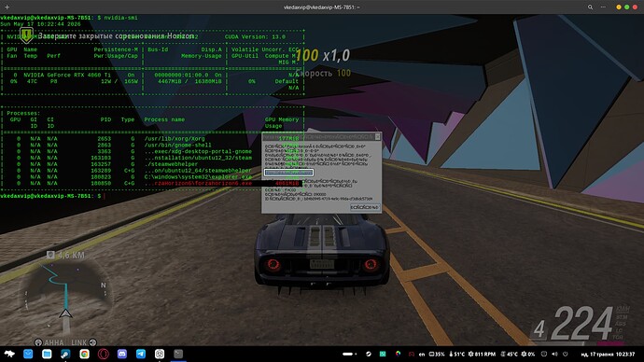The height and width of the screenshot is (362, 644).
Task: Click the CUDA Version: 13.0 text
Action: click(255, 36)
